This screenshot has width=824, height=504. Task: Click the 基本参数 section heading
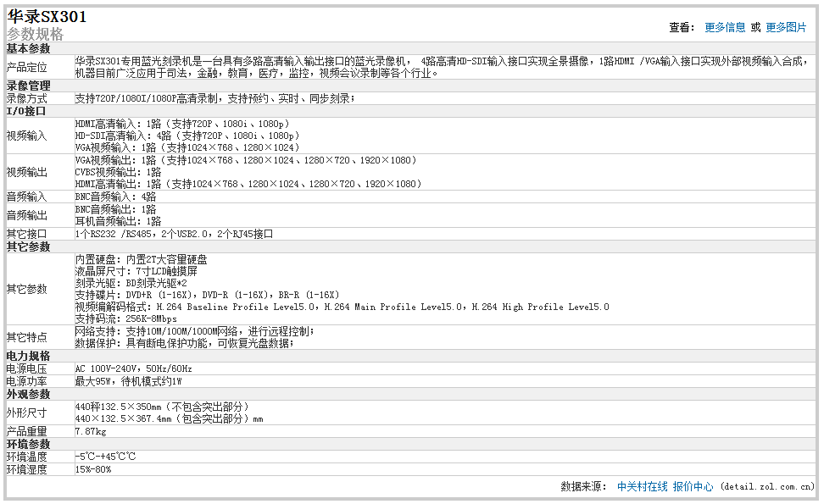28,48
